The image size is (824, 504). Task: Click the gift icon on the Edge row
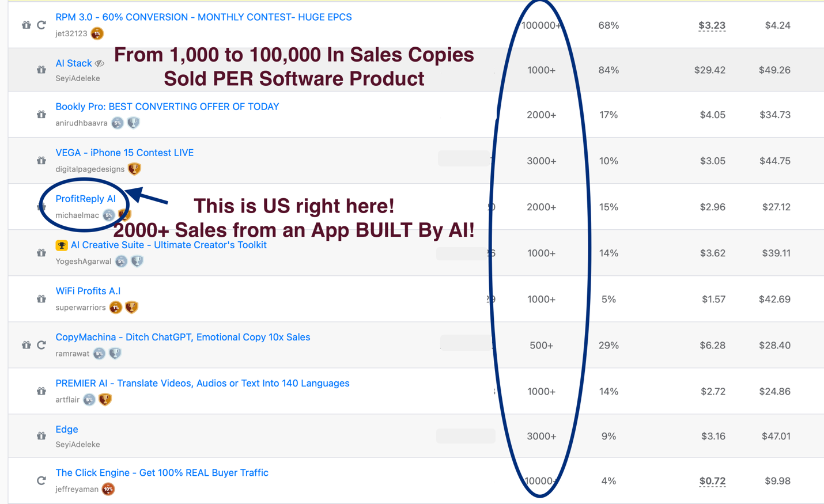point(41,436)
